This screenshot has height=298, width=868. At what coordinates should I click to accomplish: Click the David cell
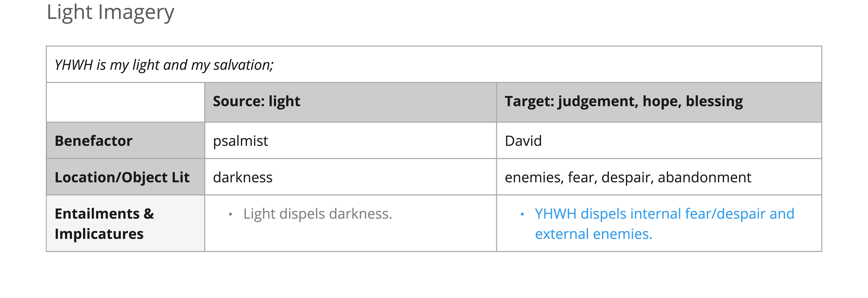pyautogui.click(x=659, y=141)
